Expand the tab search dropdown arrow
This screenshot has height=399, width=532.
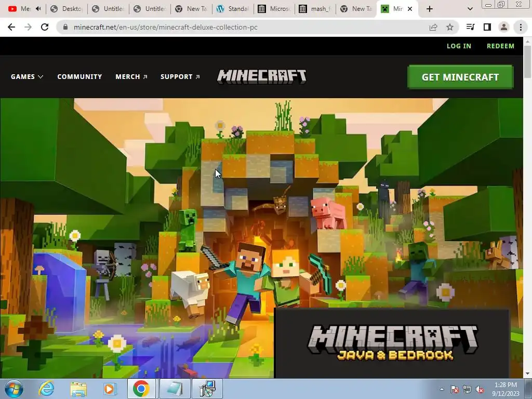[470, 9]
